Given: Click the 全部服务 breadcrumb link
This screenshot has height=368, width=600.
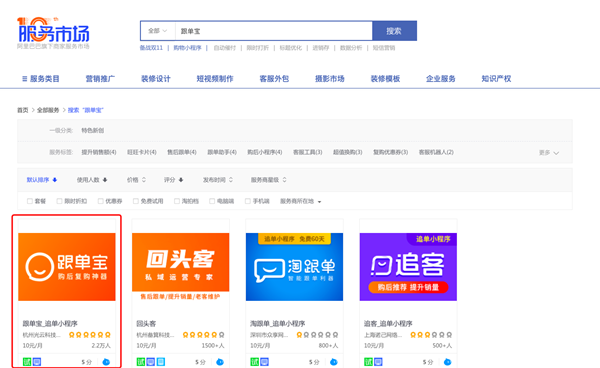Looking at the screenshot, I should coord(48,110).
